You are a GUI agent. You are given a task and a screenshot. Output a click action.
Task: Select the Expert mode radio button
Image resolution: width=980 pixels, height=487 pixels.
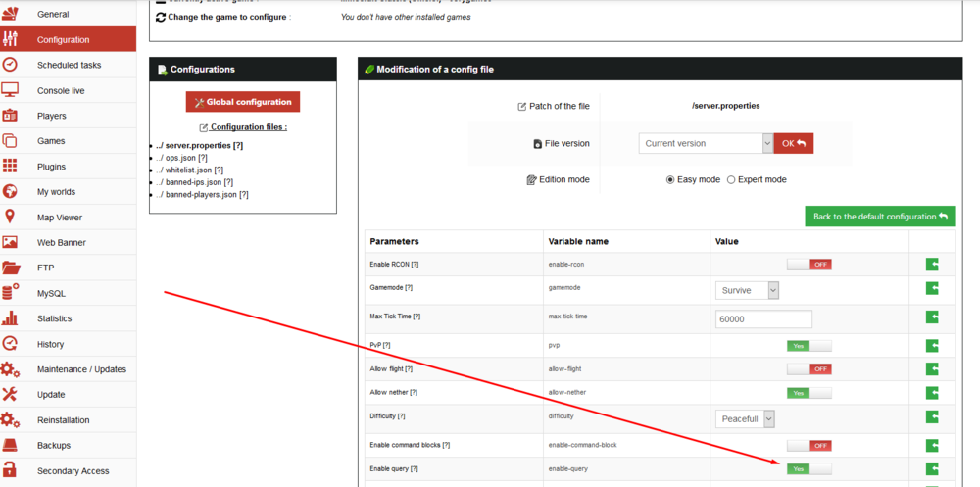[731, 180]
